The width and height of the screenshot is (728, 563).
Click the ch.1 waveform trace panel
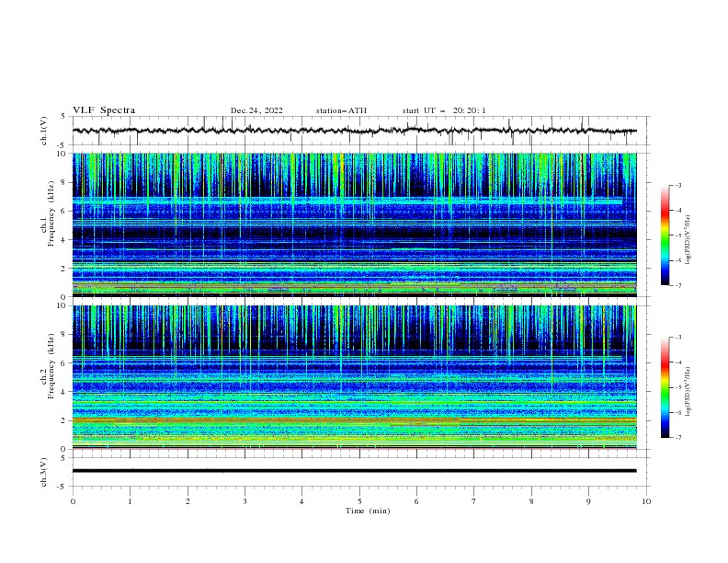click(x=361, y=131)
